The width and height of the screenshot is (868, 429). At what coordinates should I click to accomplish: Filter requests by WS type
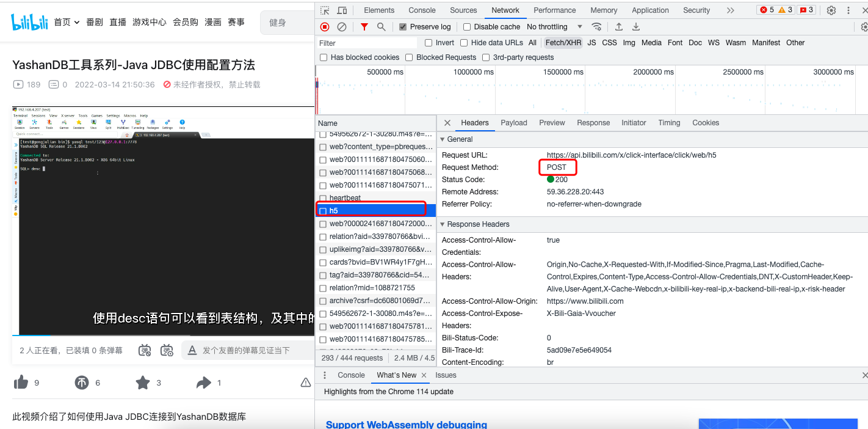point(714,43)
